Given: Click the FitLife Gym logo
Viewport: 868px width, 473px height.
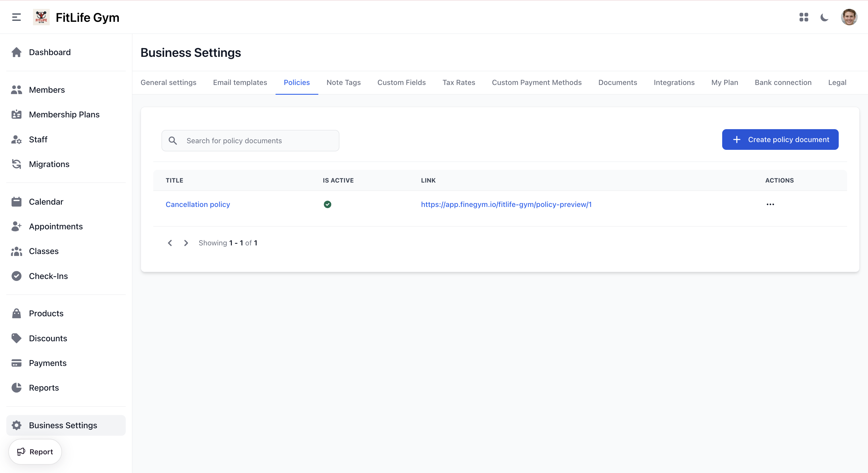Looking at the screenshot, I should (x=41, y=17).
